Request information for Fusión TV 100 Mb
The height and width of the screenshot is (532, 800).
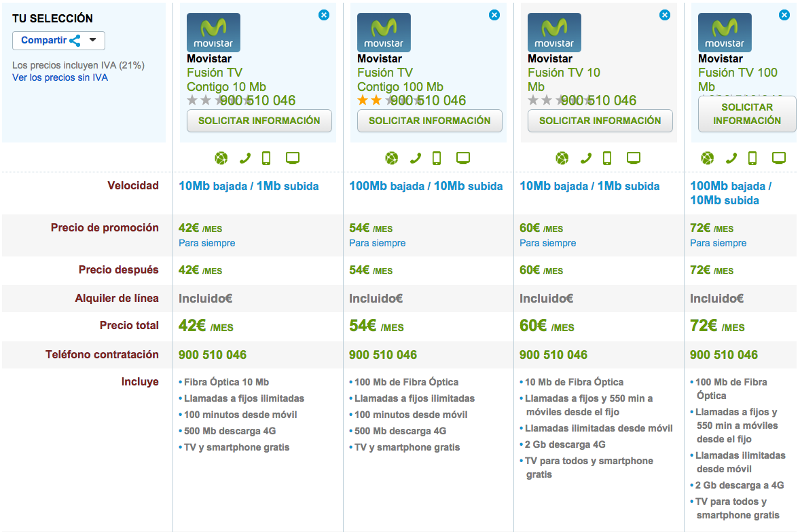click(747, 114)
